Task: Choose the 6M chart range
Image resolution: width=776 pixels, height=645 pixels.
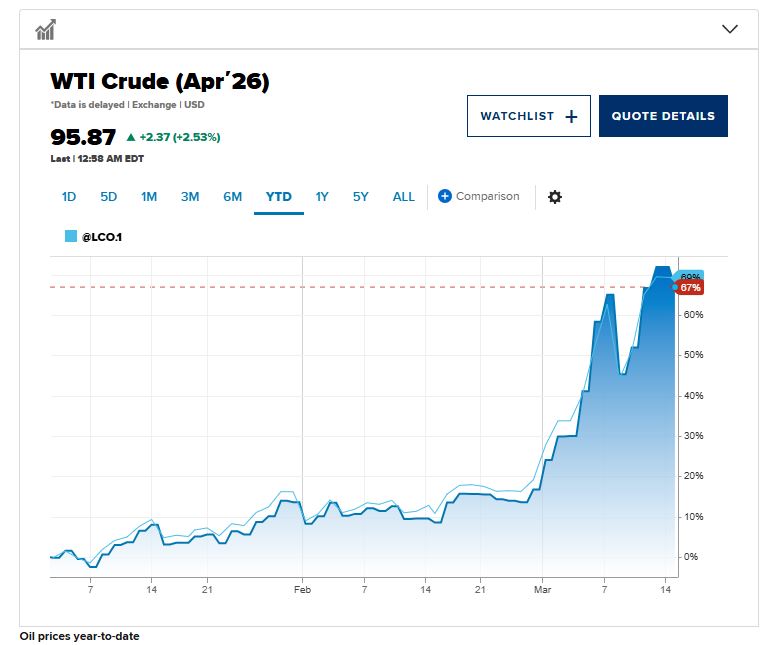Action: coord(232,197)
